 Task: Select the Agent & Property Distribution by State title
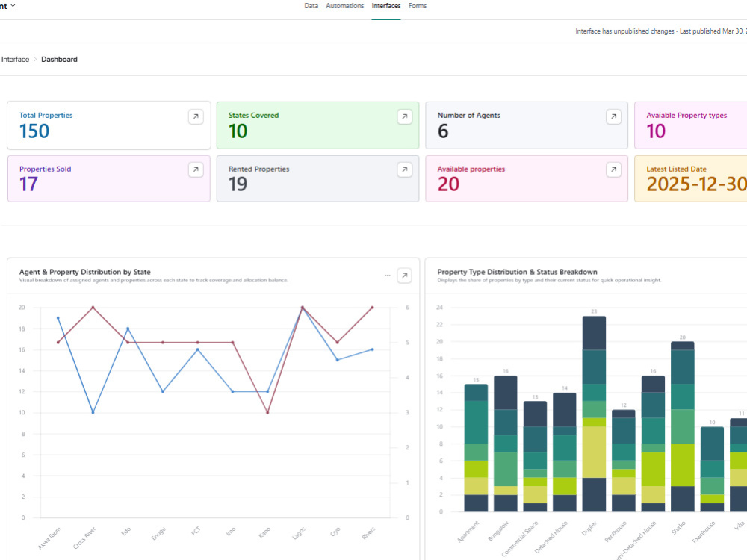[x=85, y=272]
